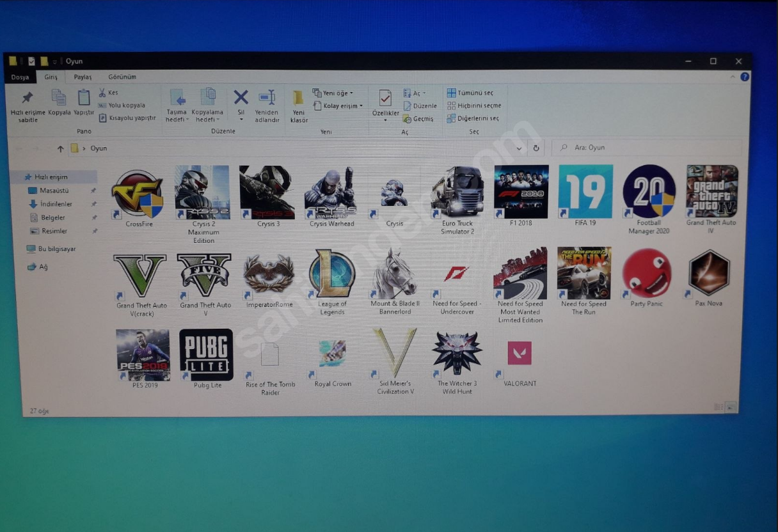The width and height of the screenshot is (778, 532).
Task: Click Kısayolu yapıştır command
Action: [127, 118]
